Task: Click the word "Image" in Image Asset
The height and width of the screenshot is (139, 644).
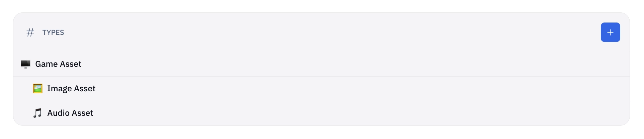Action: click(60, 89)
